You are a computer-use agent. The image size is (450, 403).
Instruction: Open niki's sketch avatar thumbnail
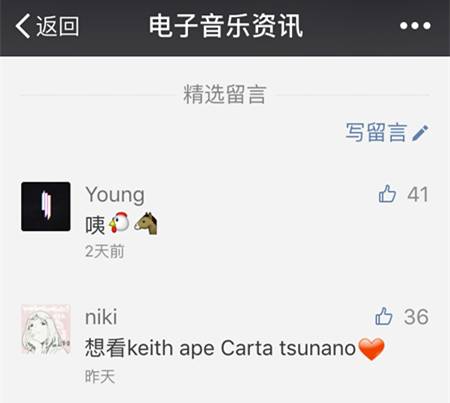pos(46,329)
